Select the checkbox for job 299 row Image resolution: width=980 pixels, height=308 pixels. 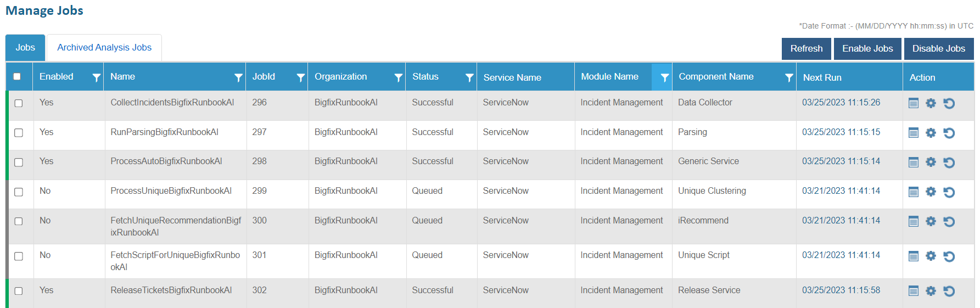tap(19, 192)
